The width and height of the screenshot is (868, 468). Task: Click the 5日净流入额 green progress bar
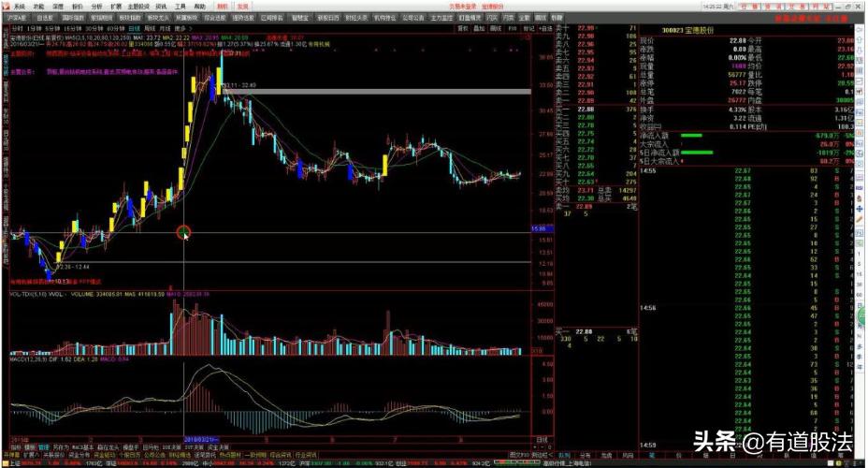coord(697,153)
